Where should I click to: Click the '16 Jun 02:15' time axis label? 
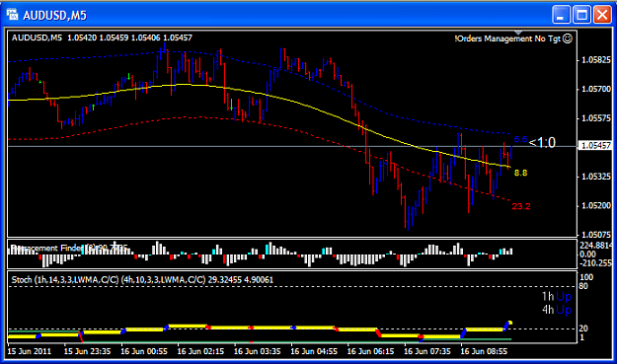tap(200, 351)
